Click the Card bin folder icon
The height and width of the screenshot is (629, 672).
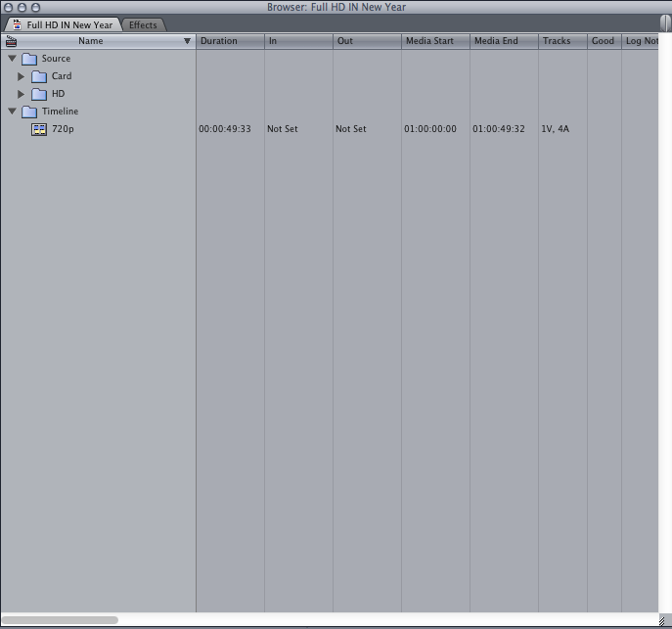[39, 76]
